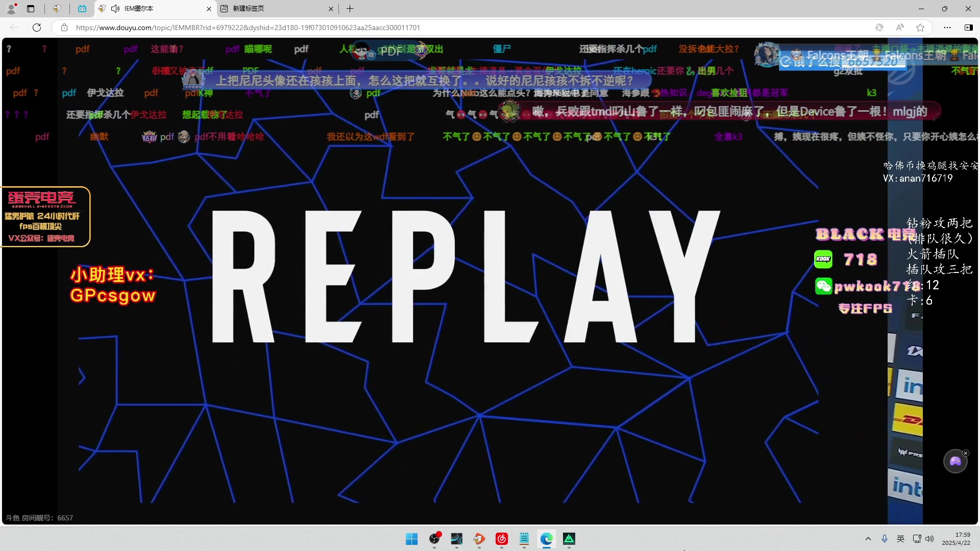The image size is (980, 551).
Task: Open the dark blue-stripe app on taskbar
Action: click(457, 539)
